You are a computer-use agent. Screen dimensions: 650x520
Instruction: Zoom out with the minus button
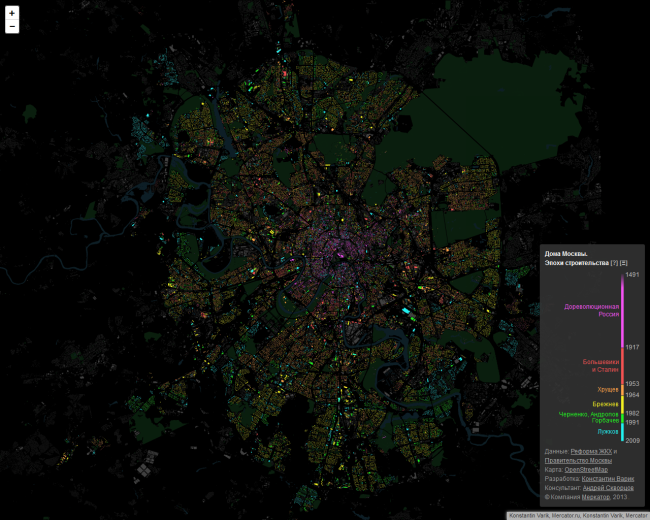(x=12, y=27)
